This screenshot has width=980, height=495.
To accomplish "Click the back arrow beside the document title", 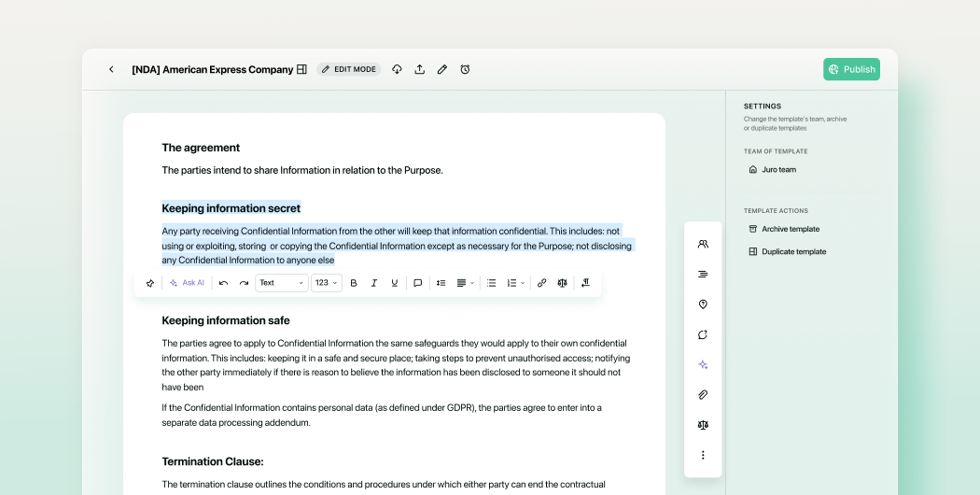I will click(x=111, y=69).
